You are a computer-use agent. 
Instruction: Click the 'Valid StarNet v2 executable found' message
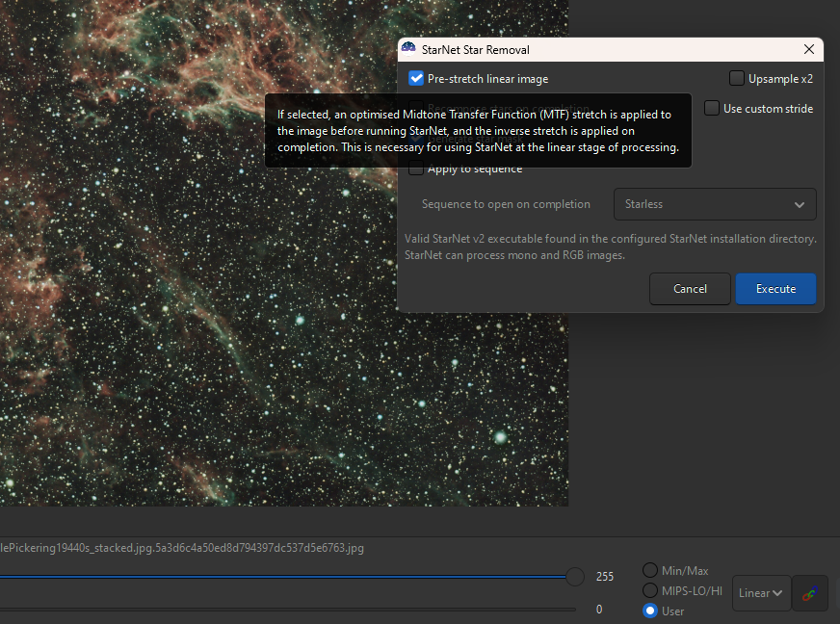point(610,247)
